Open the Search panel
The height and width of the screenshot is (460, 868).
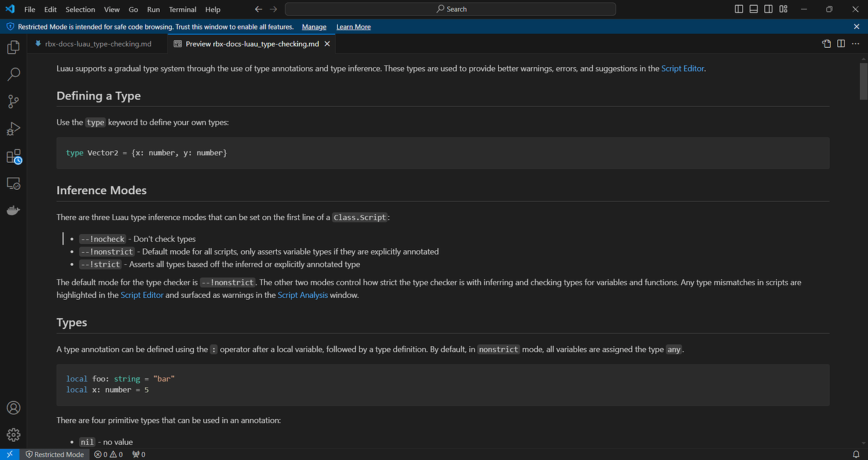click(x=13, y=74)
